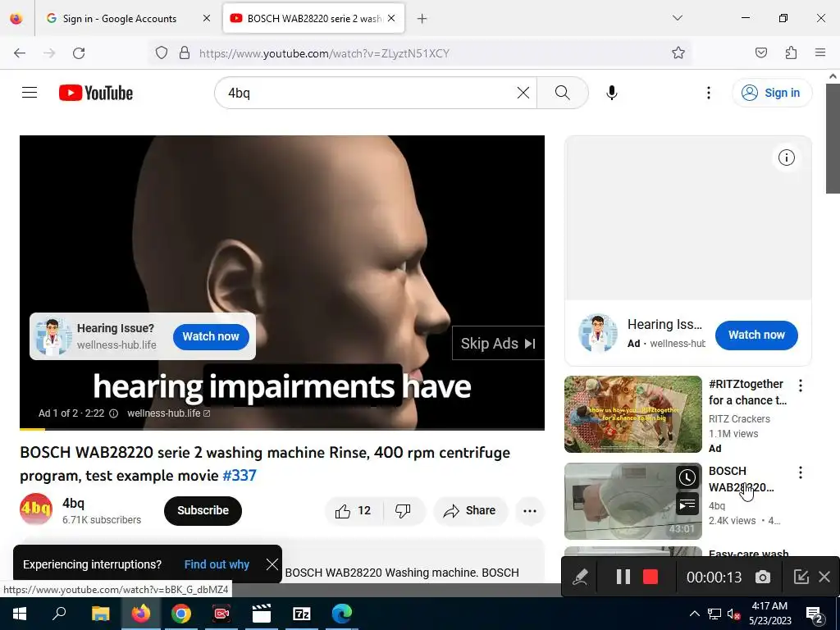Open more actions ellipsis under video
The image size is (840, 630).
point(530,510)
